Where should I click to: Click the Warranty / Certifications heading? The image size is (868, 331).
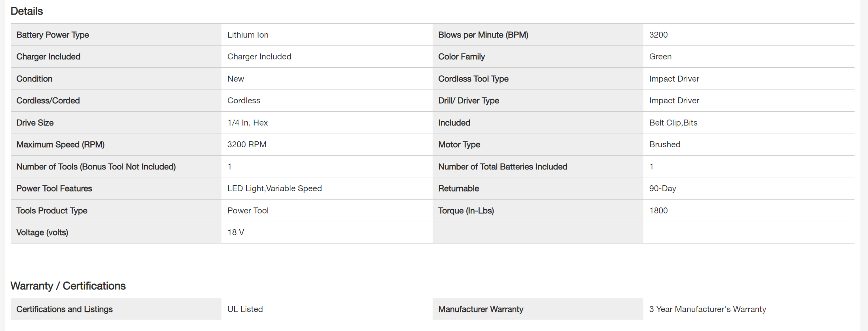tap(68, 286)
